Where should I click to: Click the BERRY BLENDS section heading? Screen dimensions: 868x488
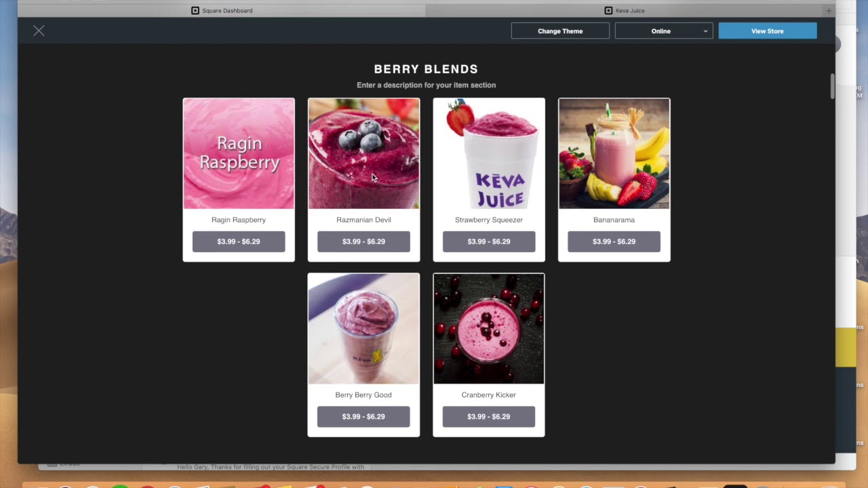426,69
